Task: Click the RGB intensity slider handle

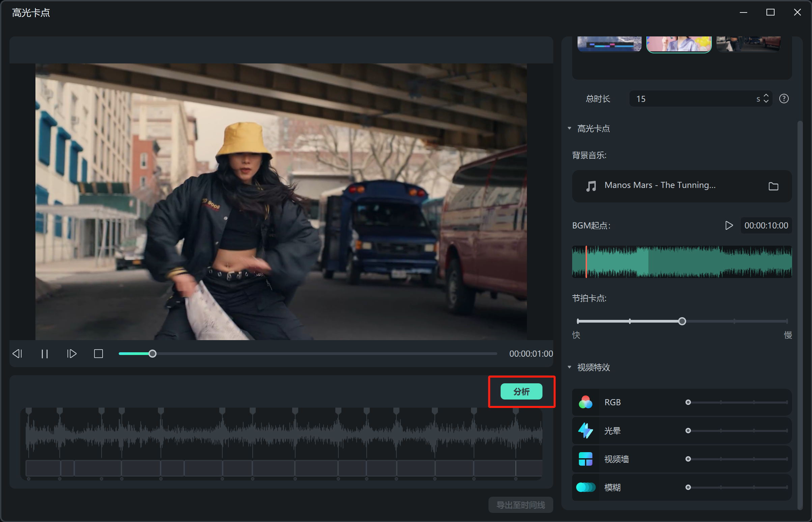Action: tap(688, 402)
